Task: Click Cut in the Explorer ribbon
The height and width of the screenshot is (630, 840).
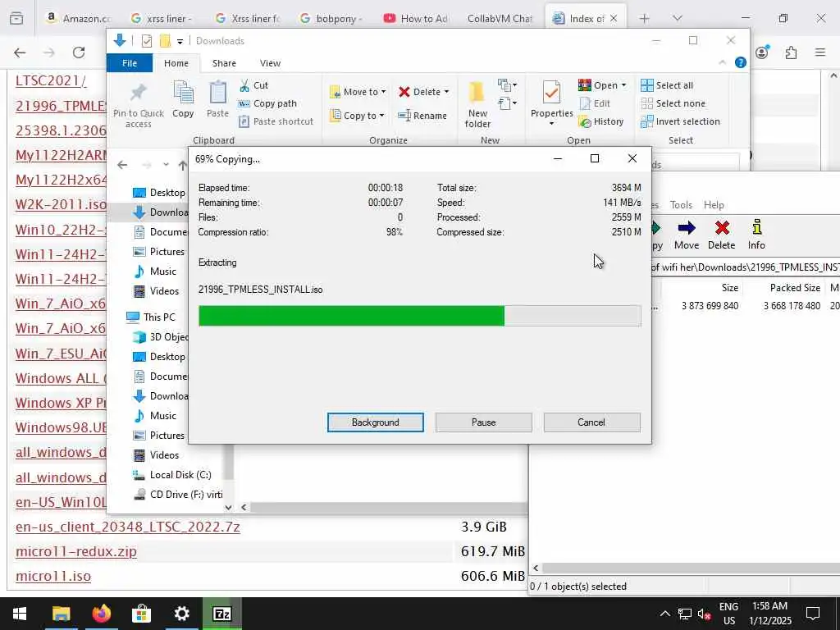Action: (253, 85)
